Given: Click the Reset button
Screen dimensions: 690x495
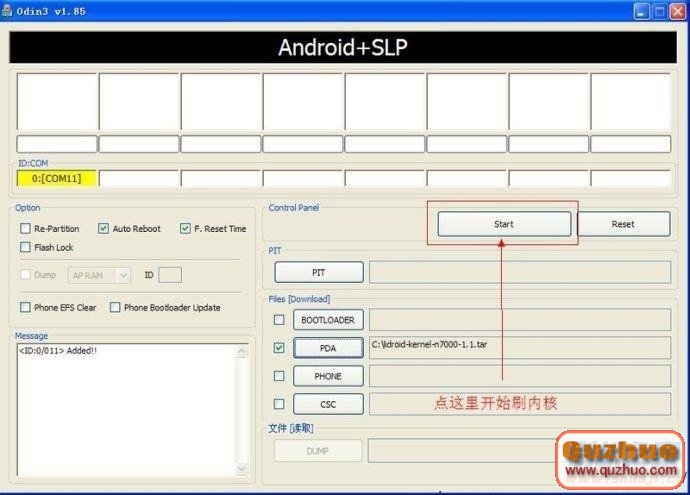Looking at the screenshot, I should 624,224.
